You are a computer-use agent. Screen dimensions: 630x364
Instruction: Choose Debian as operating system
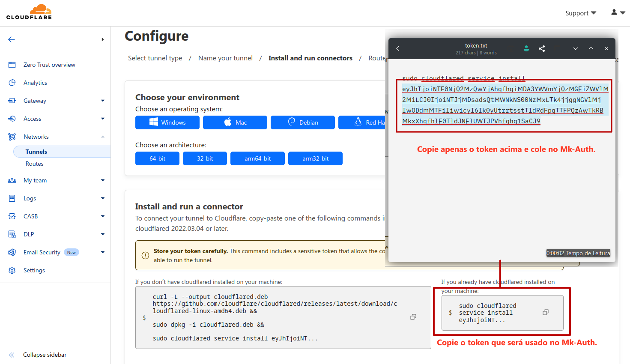[302, 122]
